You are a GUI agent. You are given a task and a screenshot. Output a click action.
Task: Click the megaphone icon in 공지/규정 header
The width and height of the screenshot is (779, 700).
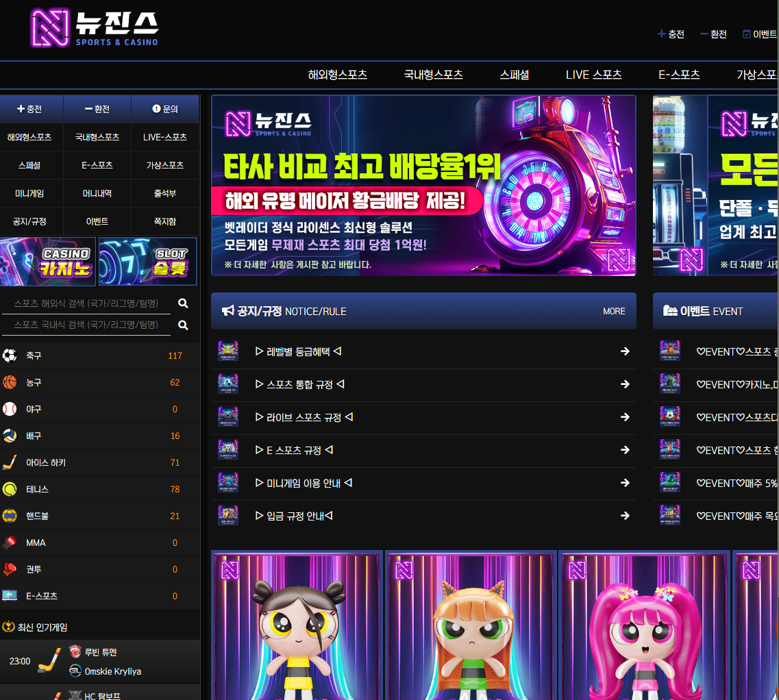[x=227, y=311]
